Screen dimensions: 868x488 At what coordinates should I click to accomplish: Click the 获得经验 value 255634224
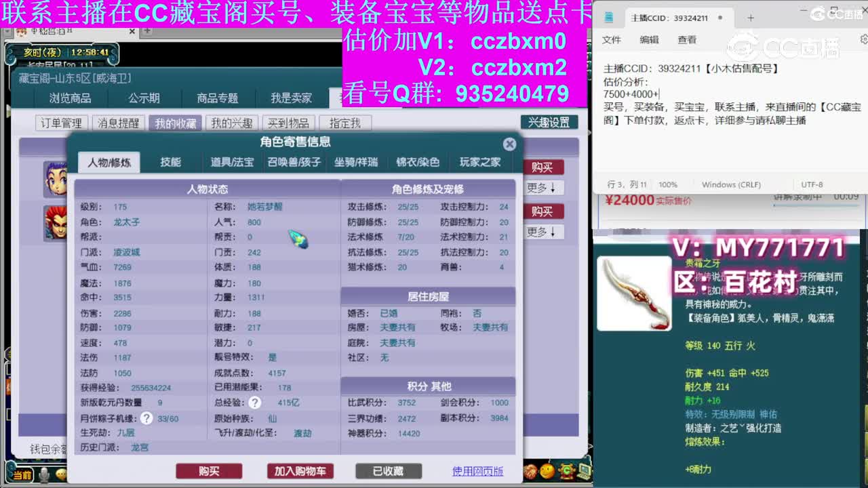151,388
